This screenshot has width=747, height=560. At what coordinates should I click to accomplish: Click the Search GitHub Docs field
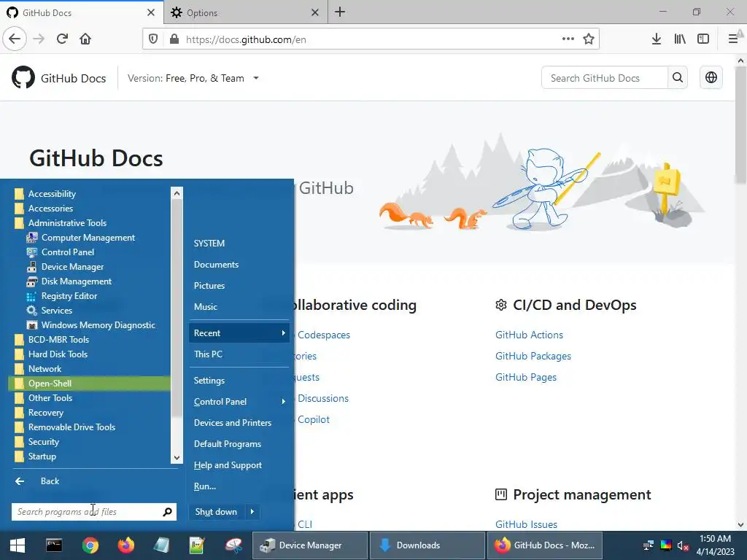click(604, 77)
